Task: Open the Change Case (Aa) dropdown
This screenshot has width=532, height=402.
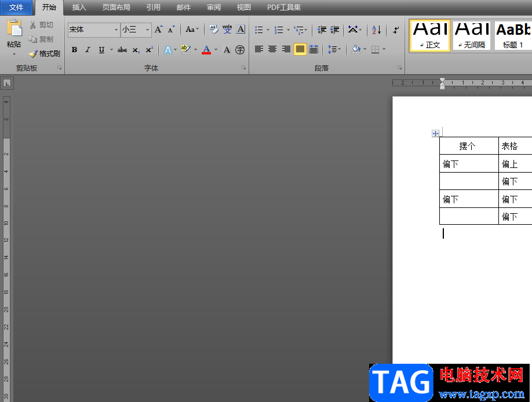Action: (192, 30)
